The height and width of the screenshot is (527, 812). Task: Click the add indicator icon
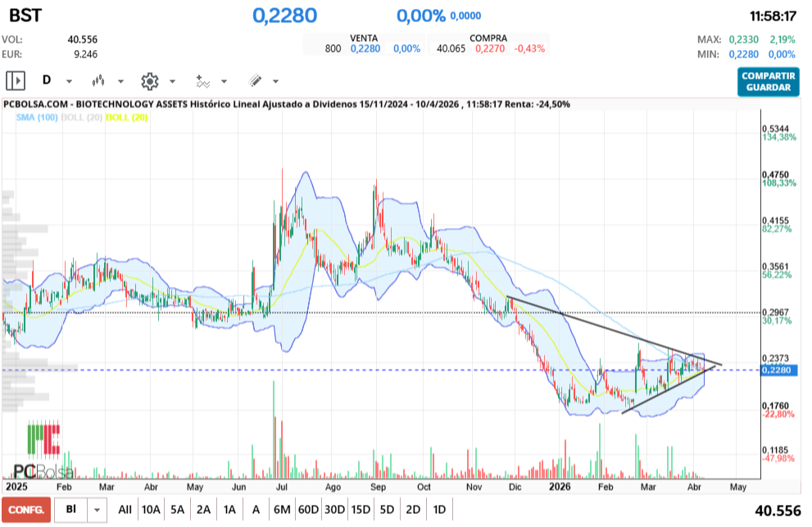(202, 80)
